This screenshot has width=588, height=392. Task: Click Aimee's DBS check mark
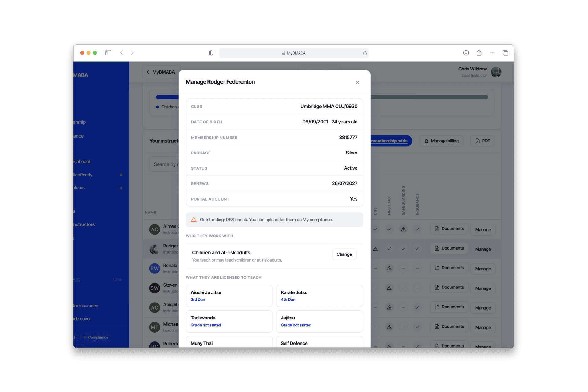(375, 229)
